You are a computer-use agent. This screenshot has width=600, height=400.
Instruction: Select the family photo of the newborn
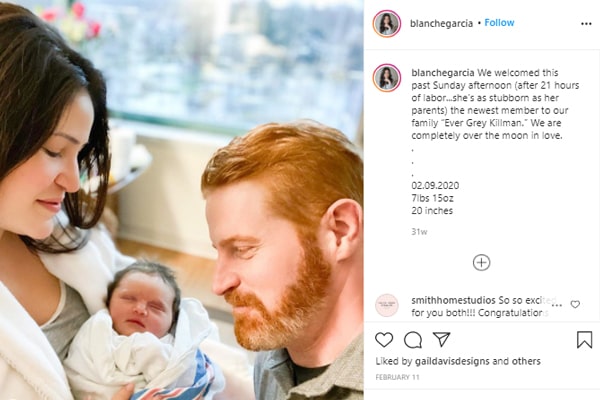click(x=182, y=200)
